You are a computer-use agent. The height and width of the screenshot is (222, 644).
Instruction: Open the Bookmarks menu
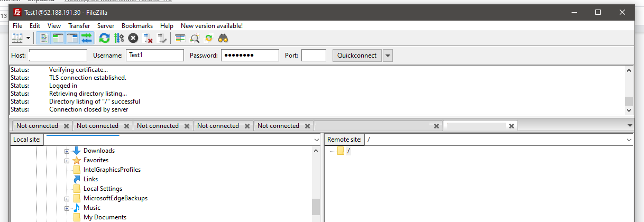(x=137, y=25)
